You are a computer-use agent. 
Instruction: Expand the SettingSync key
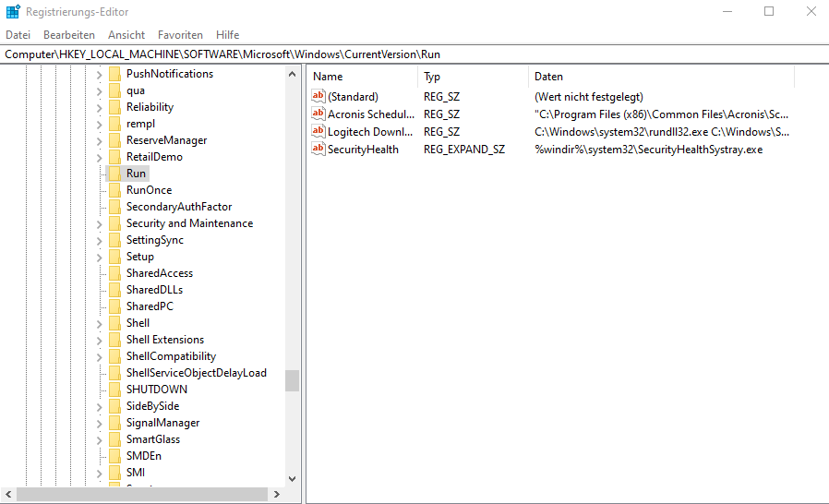tap(100, 241)
